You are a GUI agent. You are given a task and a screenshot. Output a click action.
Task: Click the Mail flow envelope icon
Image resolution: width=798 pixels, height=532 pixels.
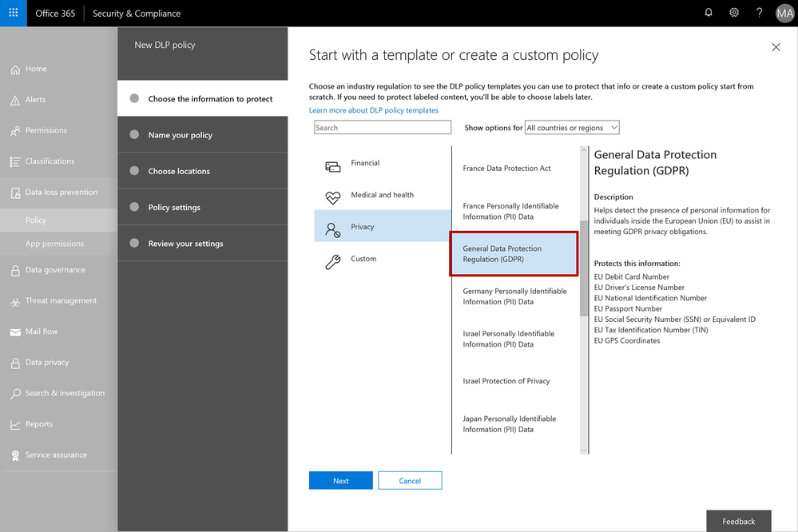click(x=15, y=332)
